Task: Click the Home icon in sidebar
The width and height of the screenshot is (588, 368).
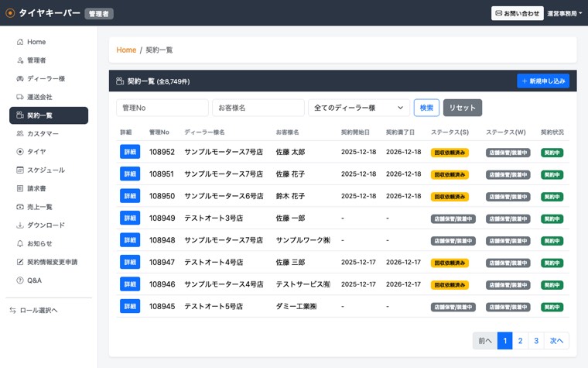Action: click(x=20, y=42)
